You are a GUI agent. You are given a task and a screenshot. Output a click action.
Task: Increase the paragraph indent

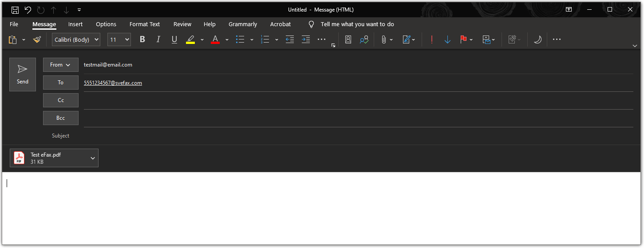(x=306, y=39)
